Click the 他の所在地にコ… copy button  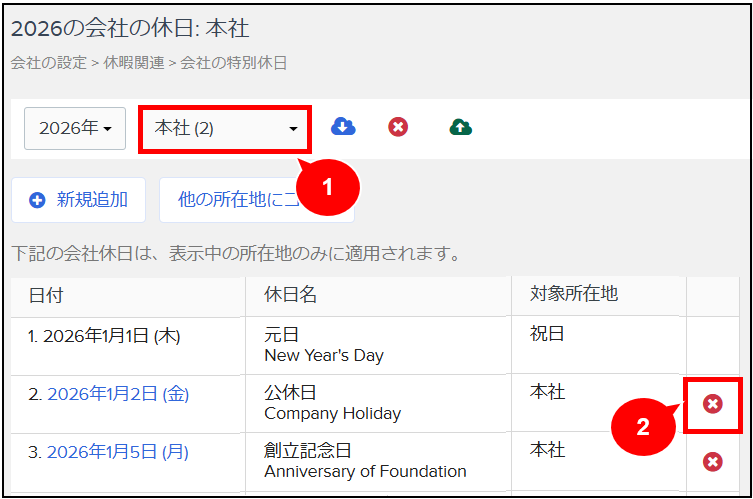(x=240, y=200)
